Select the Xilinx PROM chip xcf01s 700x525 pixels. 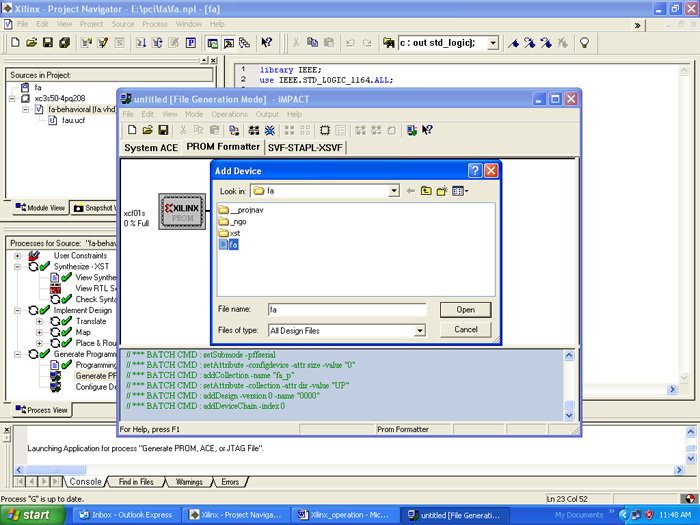[x=182, y=212]
